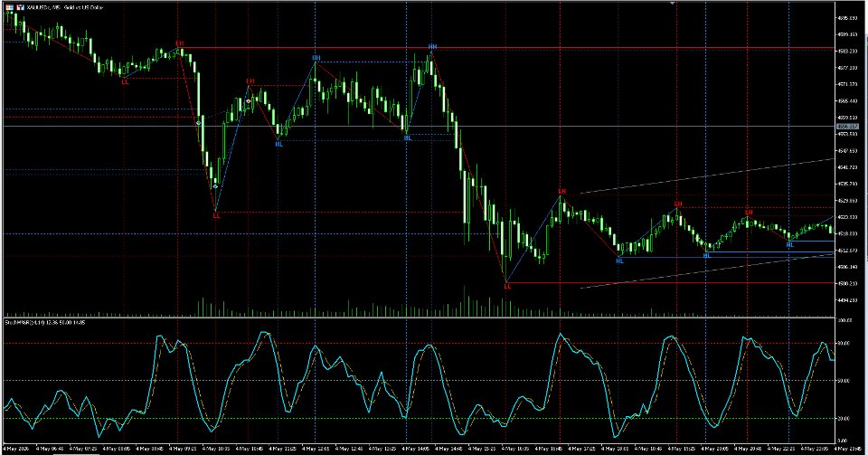Click the red-white icon next to the chart symbol name

point(21,7)
